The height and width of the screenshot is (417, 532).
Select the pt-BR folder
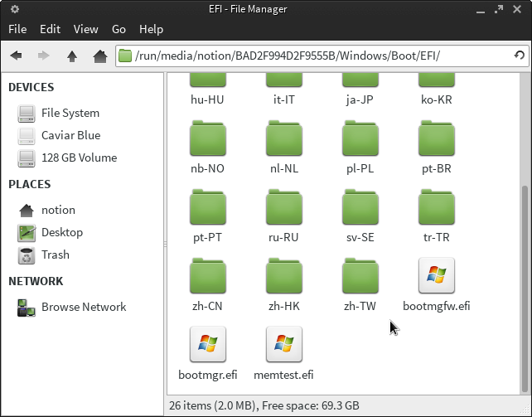point(437,138)
